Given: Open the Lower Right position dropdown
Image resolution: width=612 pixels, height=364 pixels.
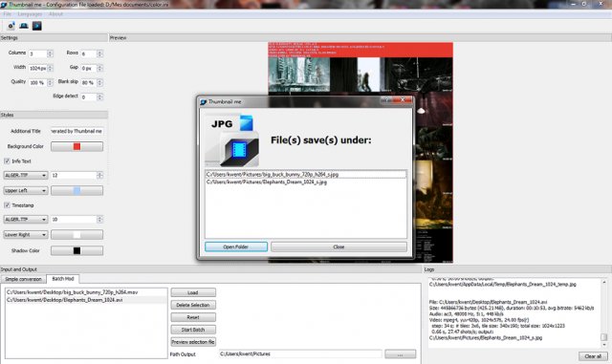Looking at the screenshot, I should point(26,234).
